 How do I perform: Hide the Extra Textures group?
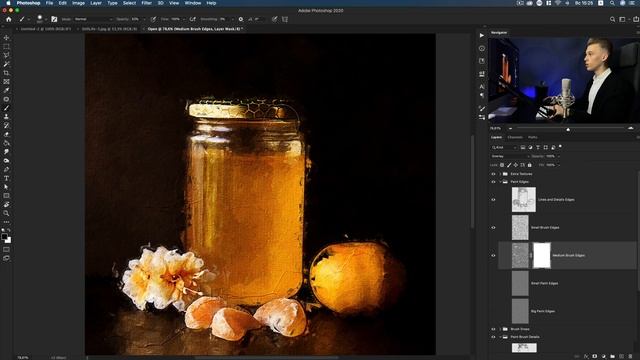point(493,174)
